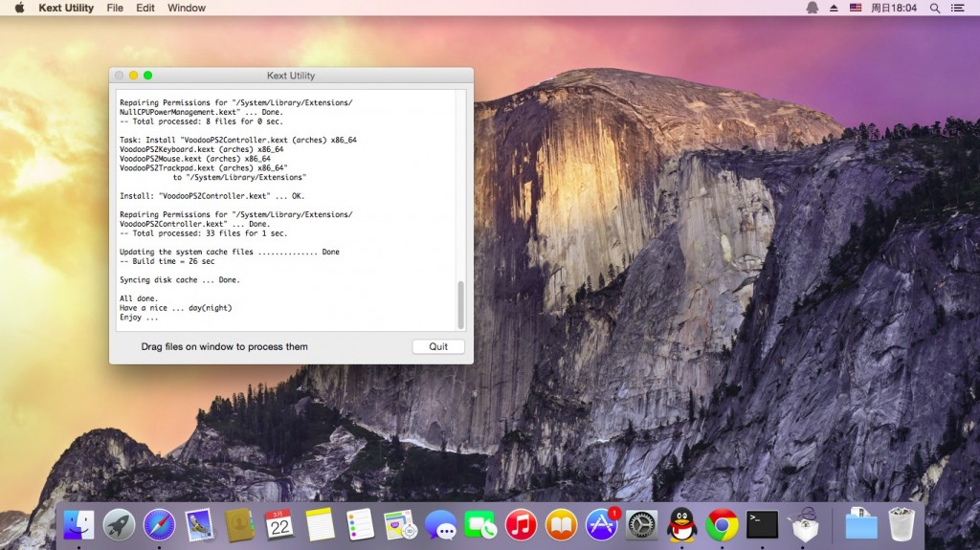The width and height of the screenshot is (980, 550).
Task: Click the menu bar clock showing 18:04
Action: tap(895, 8)
